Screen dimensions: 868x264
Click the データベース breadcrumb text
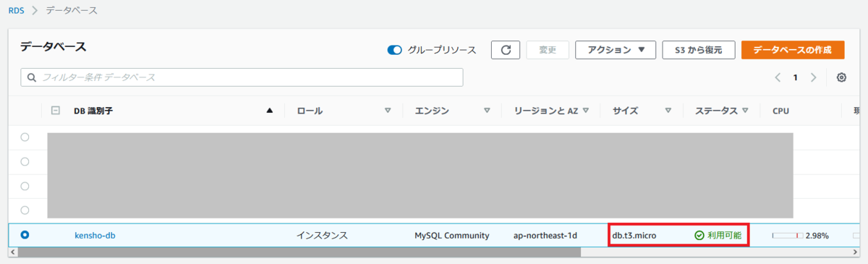pos(72,11)
